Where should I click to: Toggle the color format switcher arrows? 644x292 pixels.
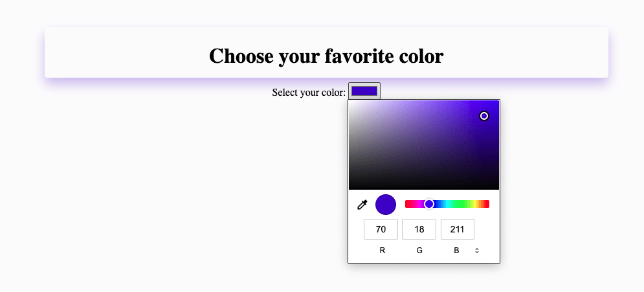click(x=477, y=251)
